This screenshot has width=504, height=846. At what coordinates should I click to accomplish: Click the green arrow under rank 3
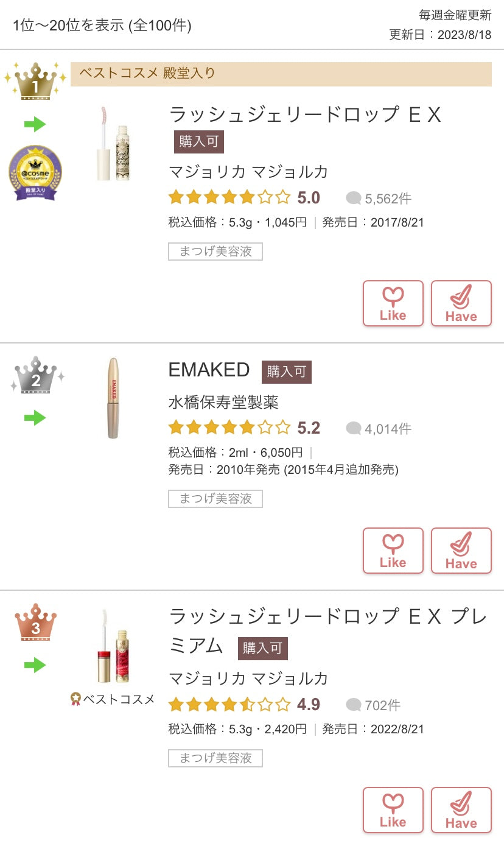[35, 665]
